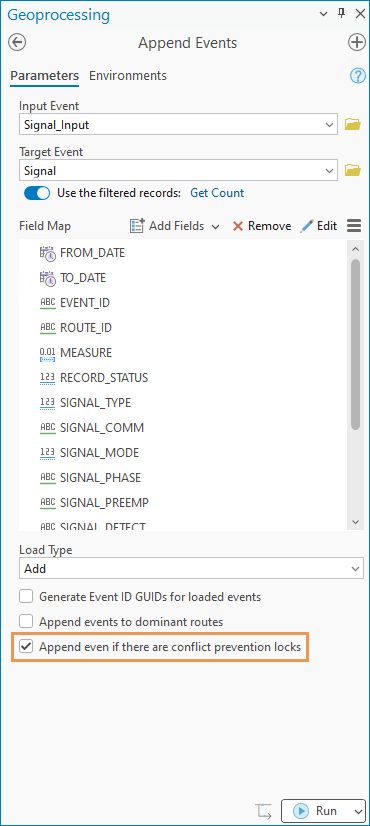
Task: Go back with the left arrow icon
Action: point(17,42)
